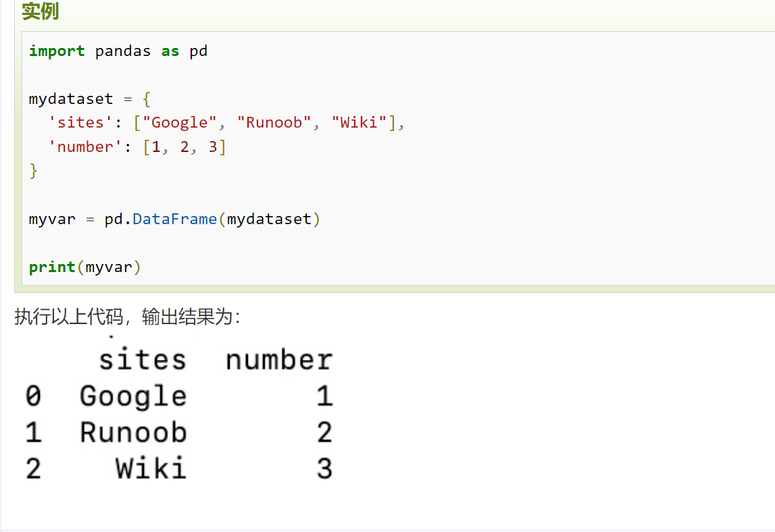Select the "Runoob" string inside the code list
The image size is (775, 532).
[274, 123]
